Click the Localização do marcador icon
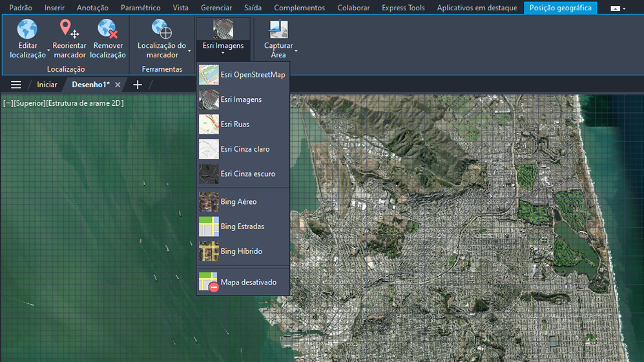 click(161, 29)
